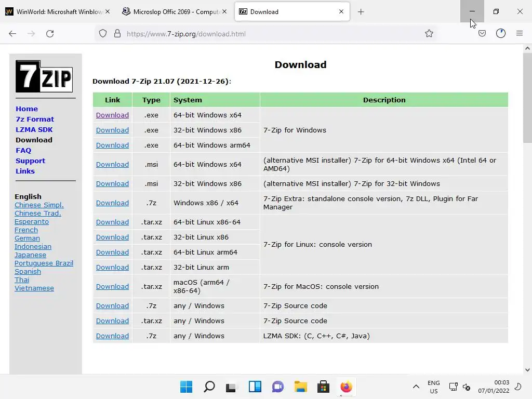This screenshot has width=532, height=399.
Task: Close the WinWorld tab
Action: click(x=108, y=11)
